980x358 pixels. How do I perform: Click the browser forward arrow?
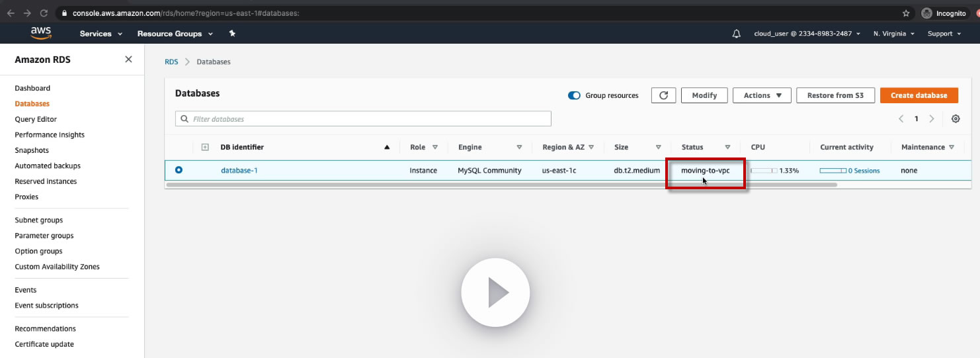[27, 13]
